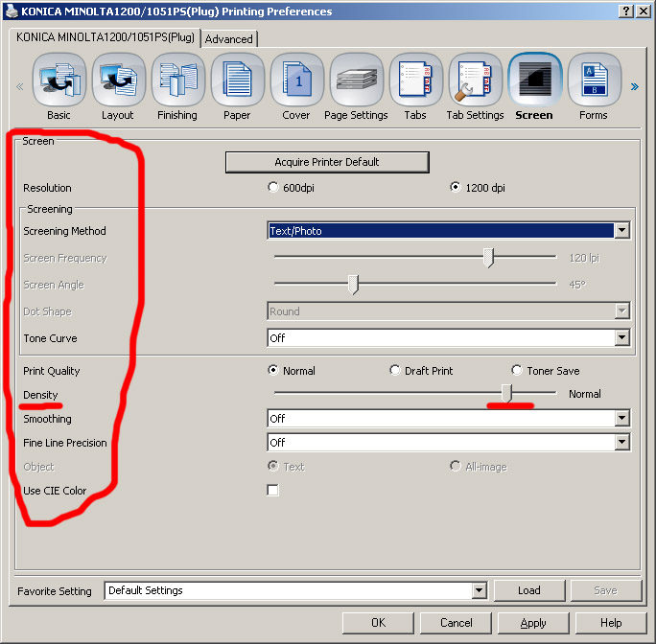Click the Load button

pos(529,590)
